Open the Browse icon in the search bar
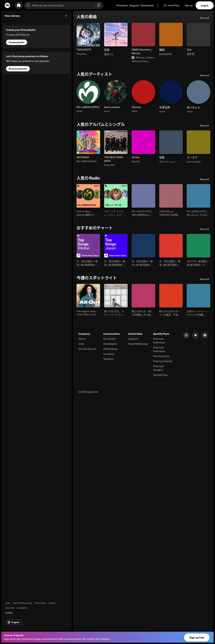This screenshot has height=644, width=215. point(99,5)
